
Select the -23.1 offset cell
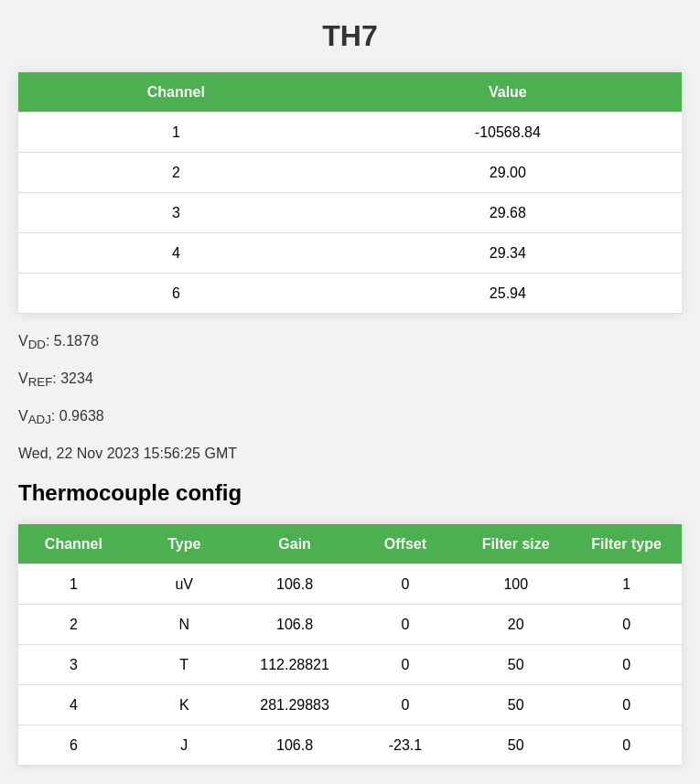click(x=405, y=746)
